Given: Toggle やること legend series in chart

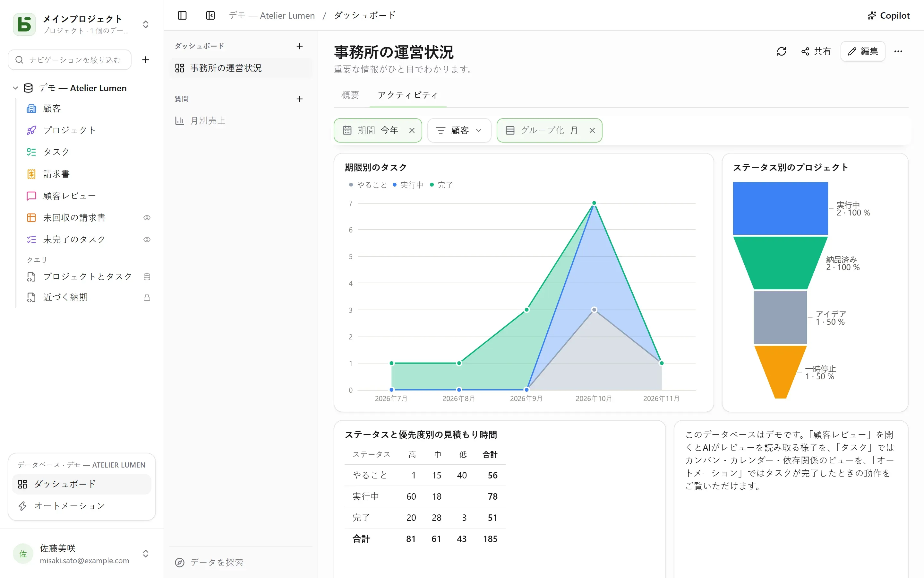Looking at the screenshot, I should 367,185.
